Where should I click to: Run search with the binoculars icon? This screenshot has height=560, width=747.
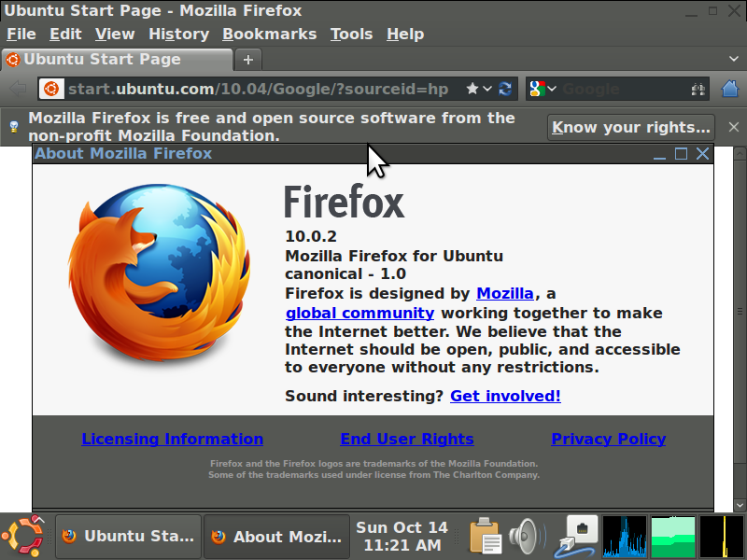[698, 89]
